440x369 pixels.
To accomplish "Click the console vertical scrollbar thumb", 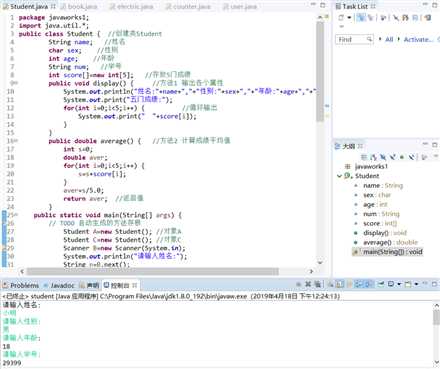I will coord(437,318).
